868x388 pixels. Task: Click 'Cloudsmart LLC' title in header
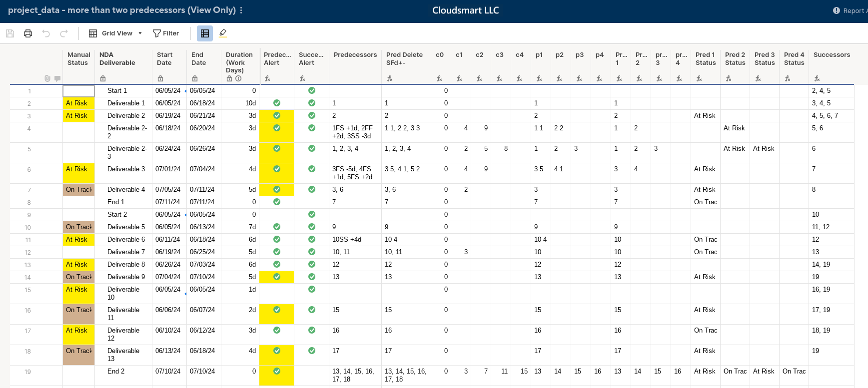pos(465,10)
